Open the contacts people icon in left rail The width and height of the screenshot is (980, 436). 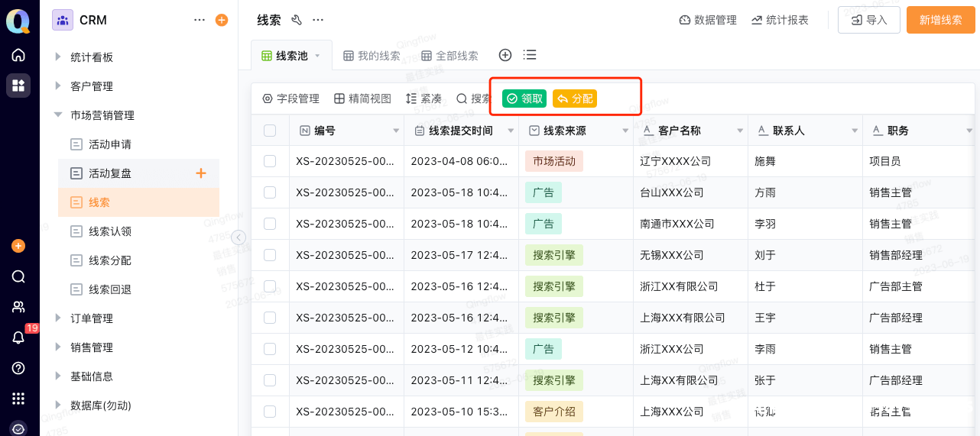click(18, 307)
